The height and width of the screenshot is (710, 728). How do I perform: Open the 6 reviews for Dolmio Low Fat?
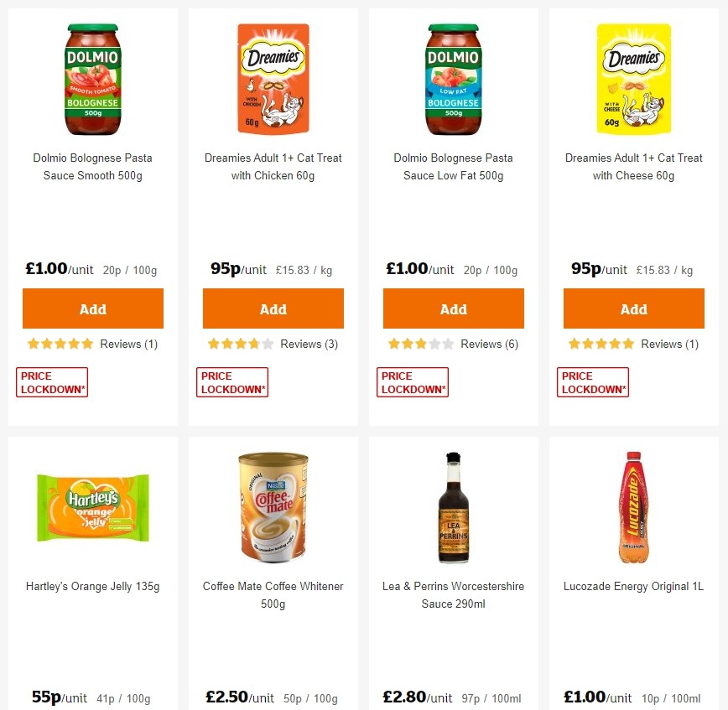[489, 344]
